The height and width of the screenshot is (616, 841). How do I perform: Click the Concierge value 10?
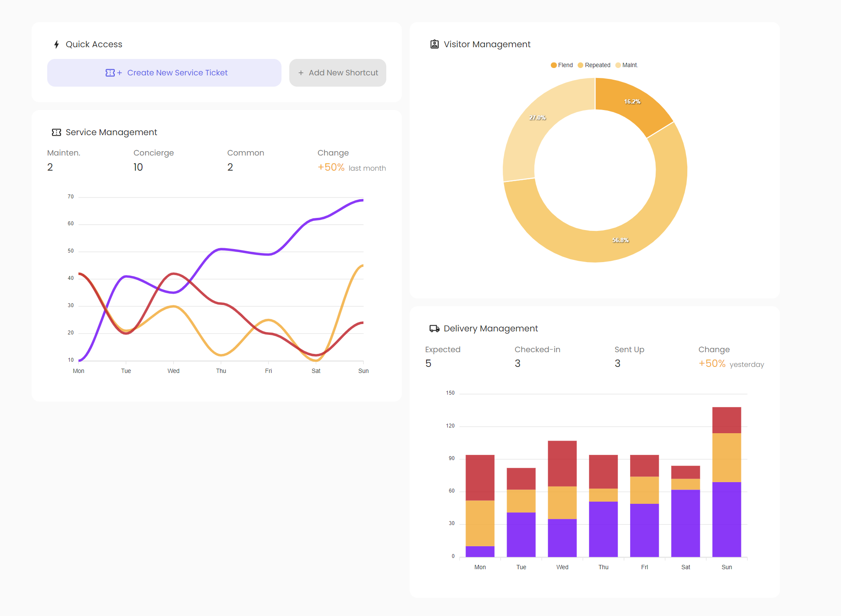138,167
